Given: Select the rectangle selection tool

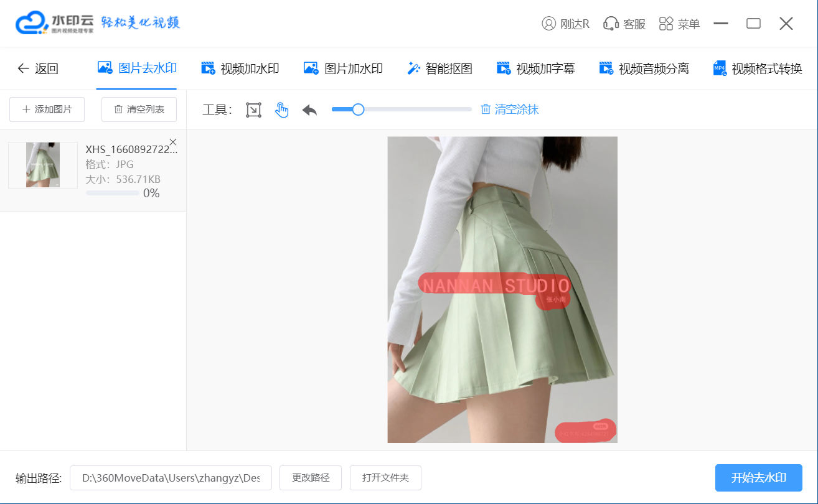Looking at the screenshot, I should click(x=253, y=110).
